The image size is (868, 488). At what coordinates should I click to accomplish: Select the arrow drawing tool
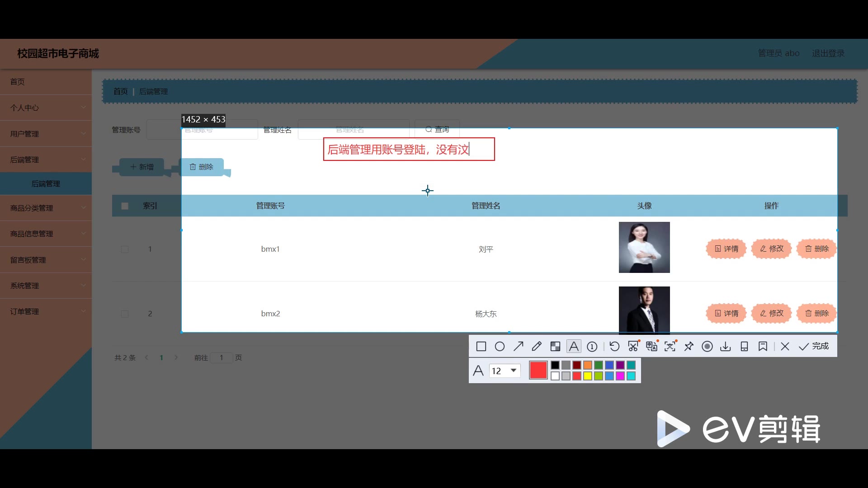[518, 347]
